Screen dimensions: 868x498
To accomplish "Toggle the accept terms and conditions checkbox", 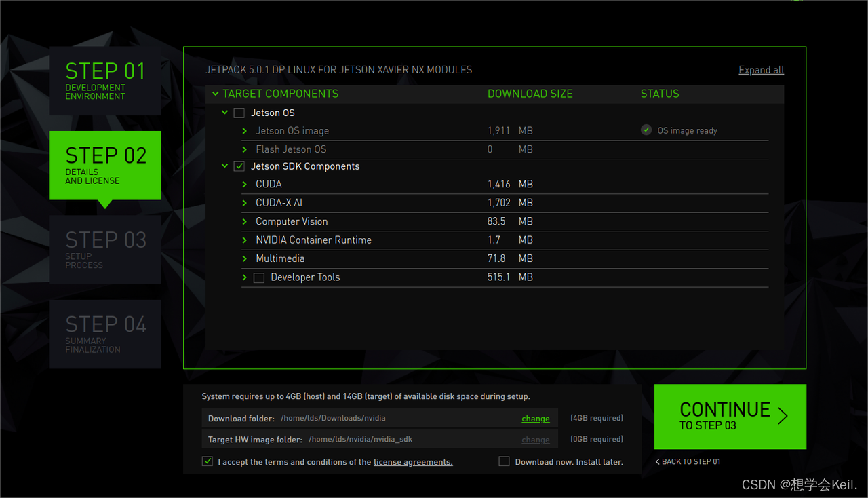I will pos(208,461).
